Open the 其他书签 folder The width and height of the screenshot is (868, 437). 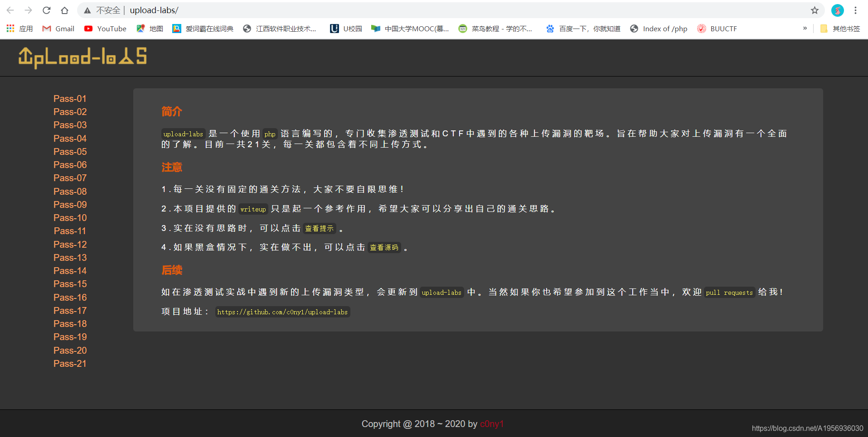(x=840, y=29)
